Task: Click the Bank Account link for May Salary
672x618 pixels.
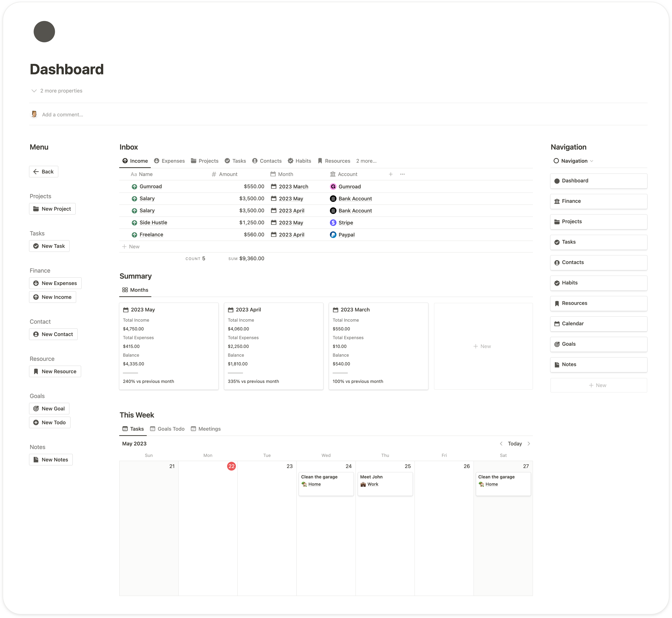Action: click(x=355, y=199)
